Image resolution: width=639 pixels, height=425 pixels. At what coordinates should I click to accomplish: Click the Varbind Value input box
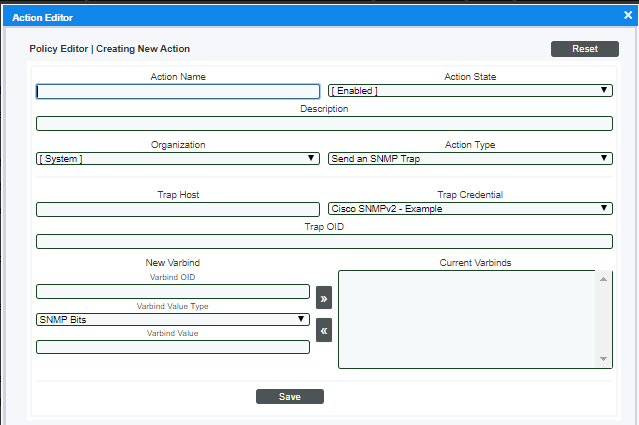click(172, 347)
